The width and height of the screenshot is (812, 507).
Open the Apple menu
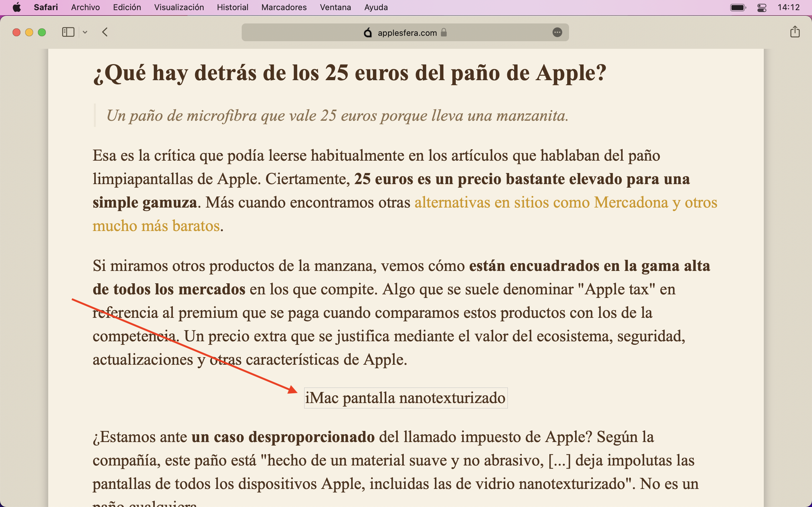[16, 7]
